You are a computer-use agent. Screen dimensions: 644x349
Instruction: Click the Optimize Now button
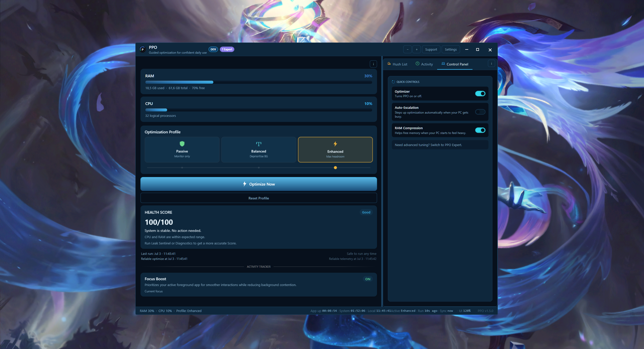[x=258, y=184]
